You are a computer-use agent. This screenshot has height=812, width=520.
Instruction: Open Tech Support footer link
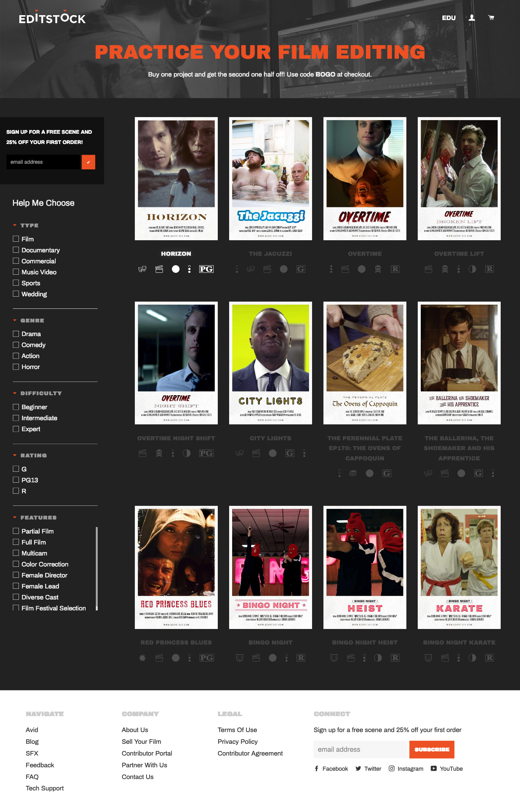point(45,788)
